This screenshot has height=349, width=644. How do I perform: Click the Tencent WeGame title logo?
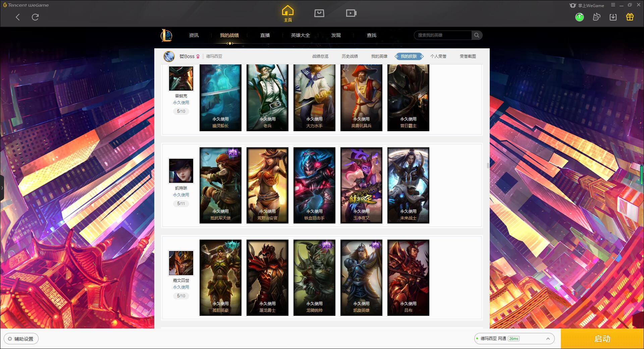point(26,5)
